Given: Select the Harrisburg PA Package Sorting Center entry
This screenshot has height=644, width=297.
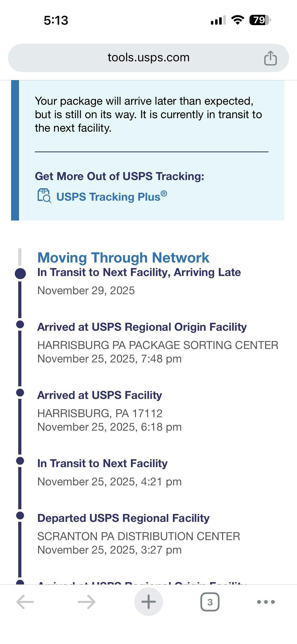Looking at the screenshot, I should [x=158, y=345].
